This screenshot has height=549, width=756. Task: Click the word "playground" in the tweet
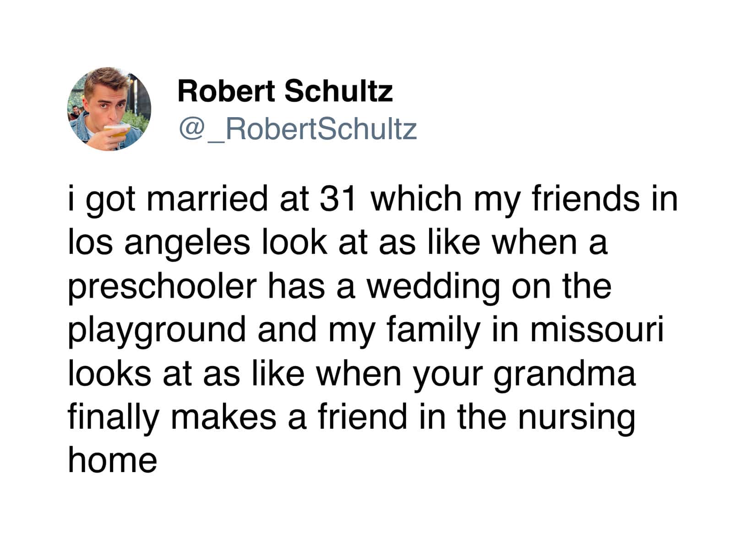point(157,330)
